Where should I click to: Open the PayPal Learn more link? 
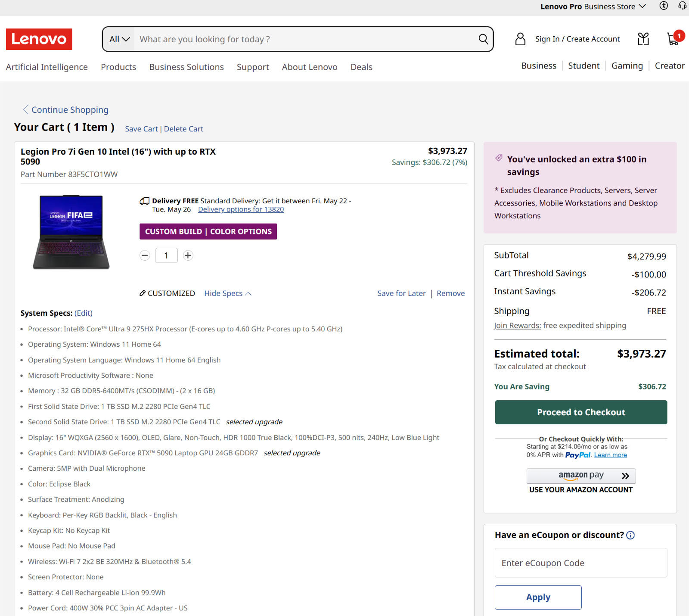pyautogui.click(x=610, y=455)
